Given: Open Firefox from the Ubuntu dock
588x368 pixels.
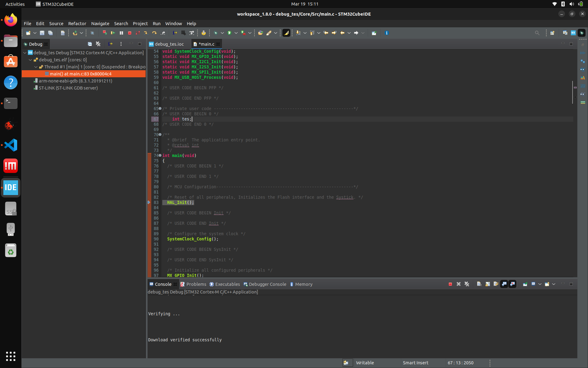Looking at the screenshot, I should 11,20.
